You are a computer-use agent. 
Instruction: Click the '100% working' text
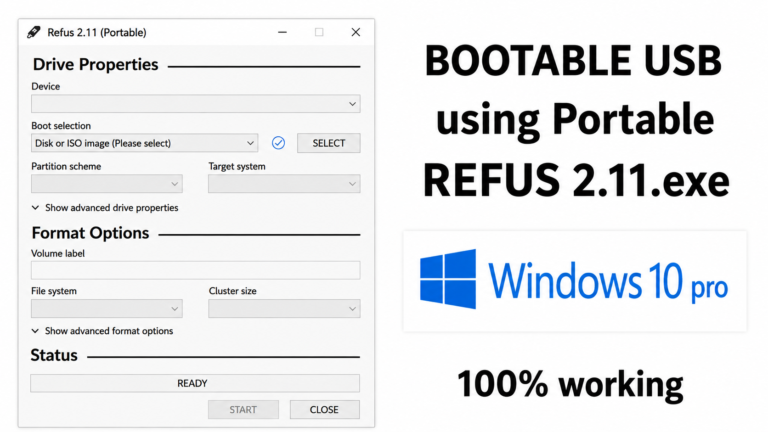tap(570, 384)
